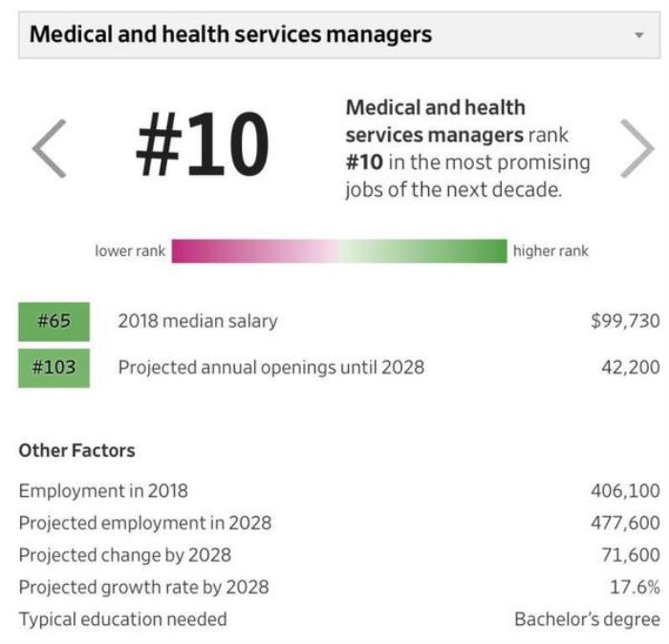669x644 pixels.
Task: Click the Other Factors heading
Action: [x=76, y=450]
